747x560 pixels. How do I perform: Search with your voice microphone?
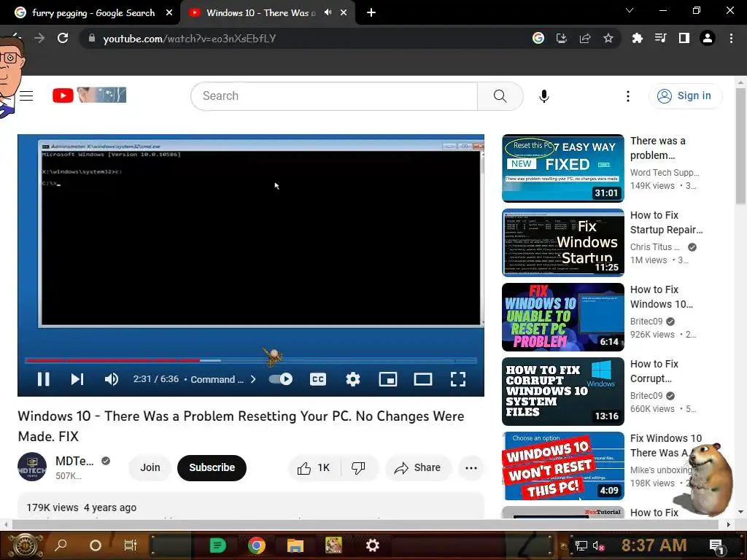tap(544, 96)
